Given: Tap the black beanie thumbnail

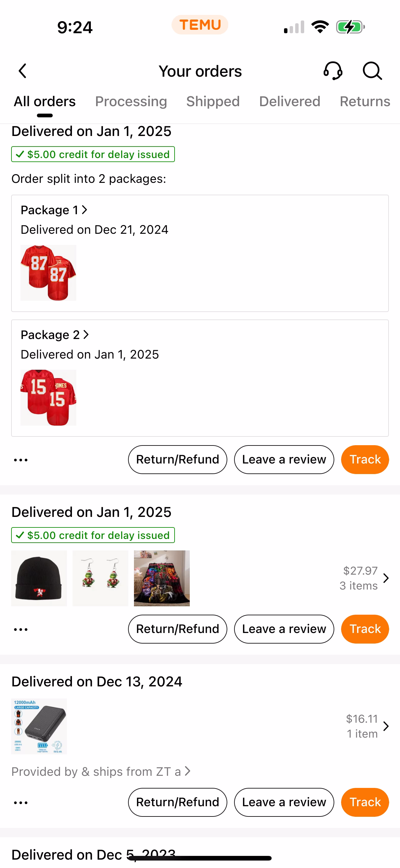Looking at the screenshot, I should tap(39, 578).
